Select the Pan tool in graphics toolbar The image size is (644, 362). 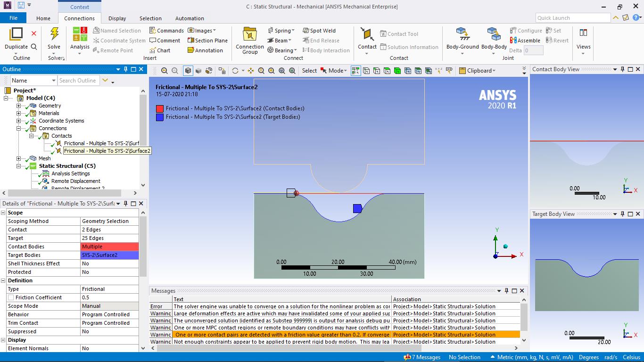click(x=251, y=71)
